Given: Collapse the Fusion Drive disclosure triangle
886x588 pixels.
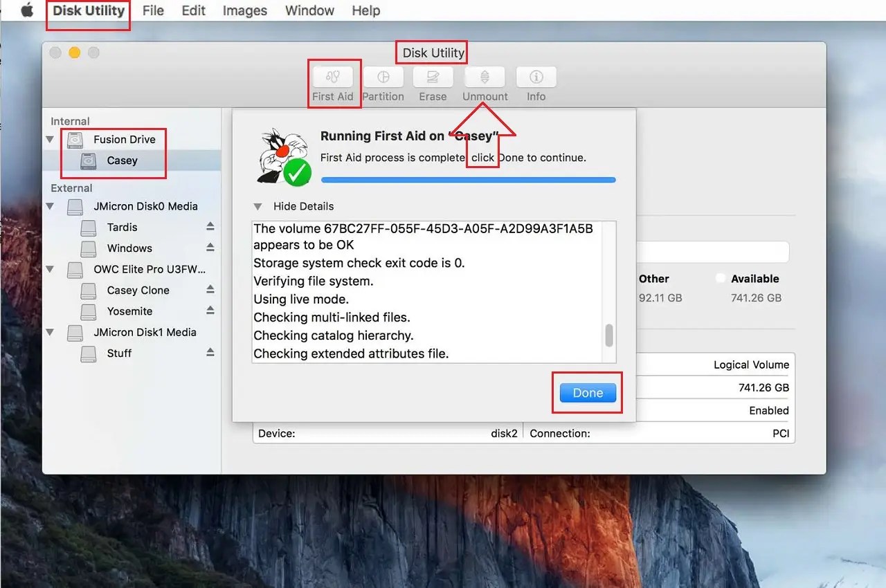Looking at the screenshot, I should pyautogui.click(x=49, y=139).
